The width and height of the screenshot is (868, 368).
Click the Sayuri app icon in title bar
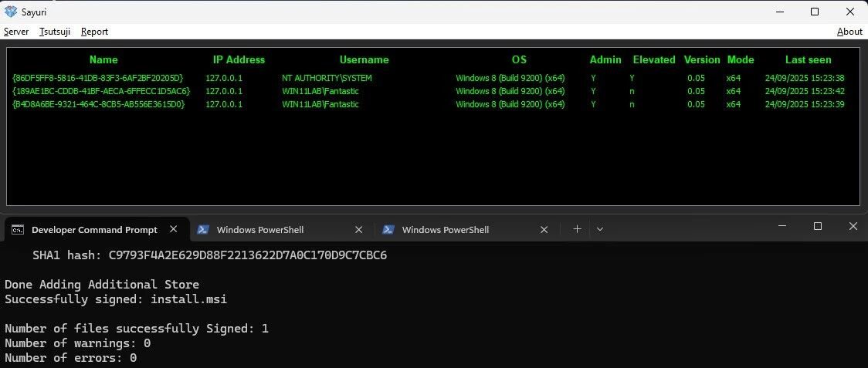(11, 12)
